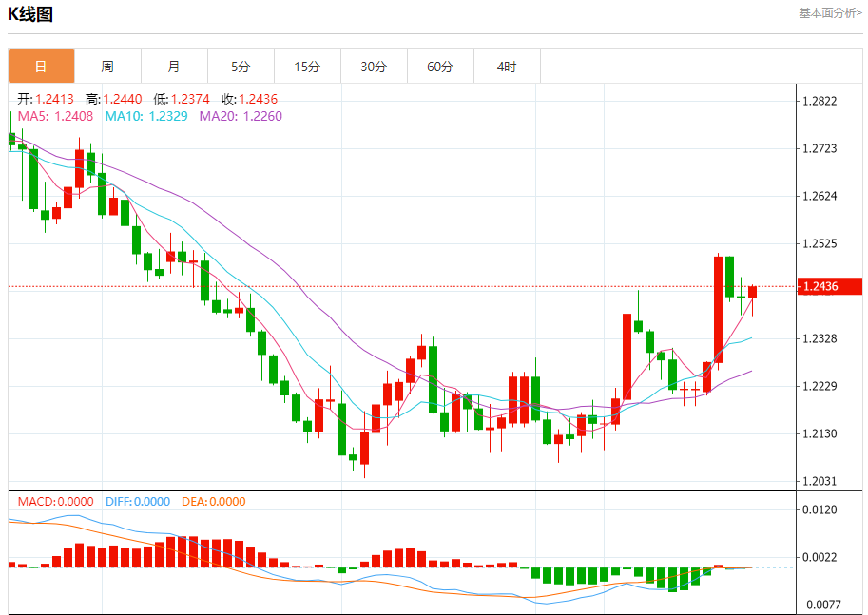Viewport: 868px width, 615px height.
Task: Click the 1.2031 price axis label
Action: (x=820, y=481)
